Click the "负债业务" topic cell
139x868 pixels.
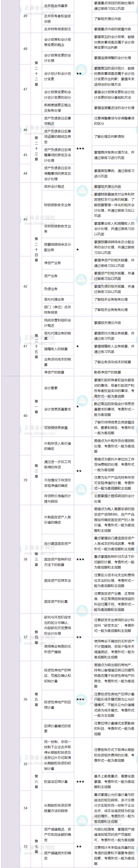(x=58, y=289)
